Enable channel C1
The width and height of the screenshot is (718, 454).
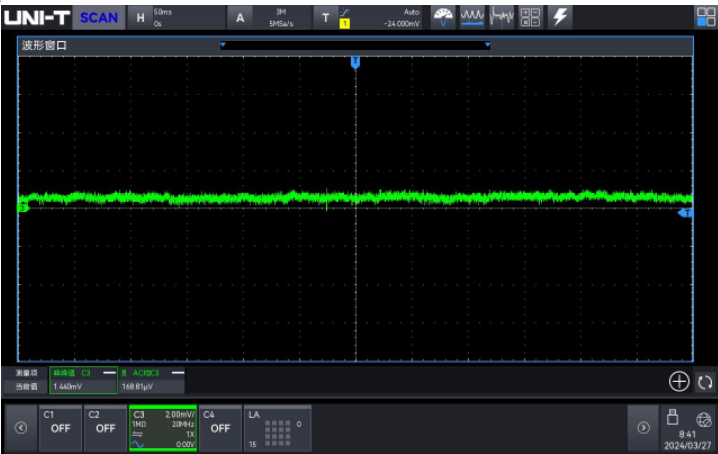point(59,427)
